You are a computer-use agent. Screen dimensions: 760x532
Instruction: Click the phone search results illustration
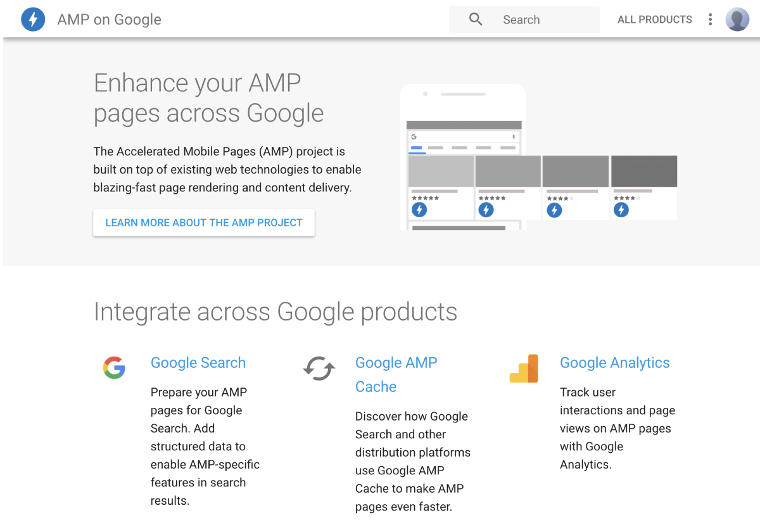pos(538,157)
